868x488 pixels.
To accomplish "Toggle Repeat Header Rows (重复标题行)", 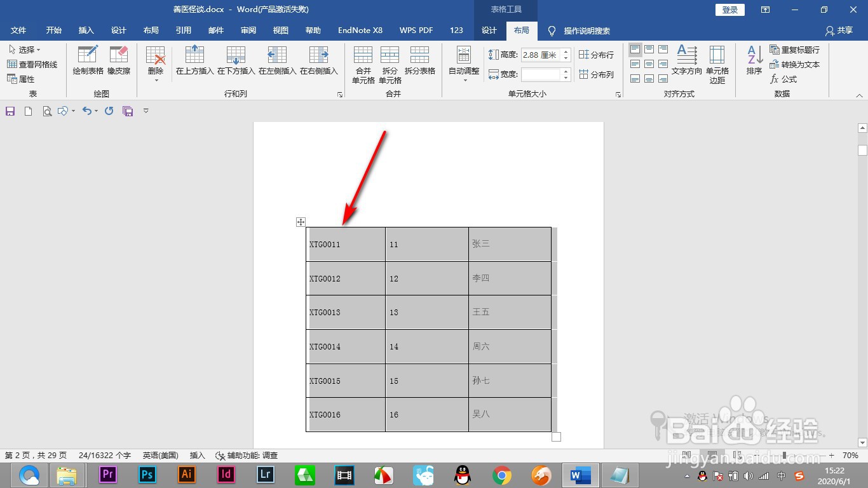I will [x=794, y=50].
